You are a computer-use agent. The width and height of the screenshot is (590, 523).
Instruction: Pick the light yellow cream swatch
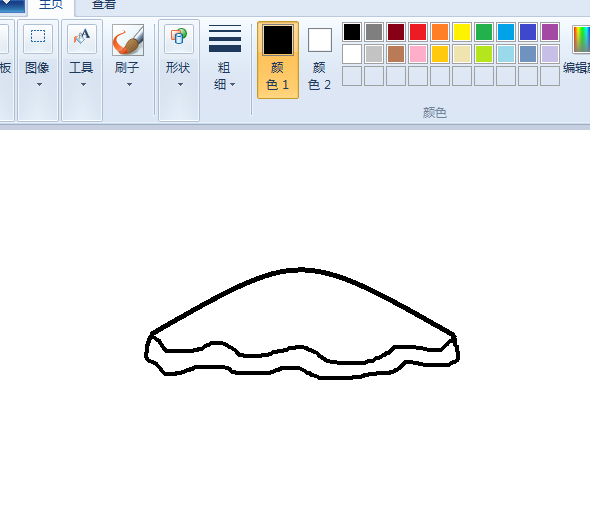click(462, 54)
